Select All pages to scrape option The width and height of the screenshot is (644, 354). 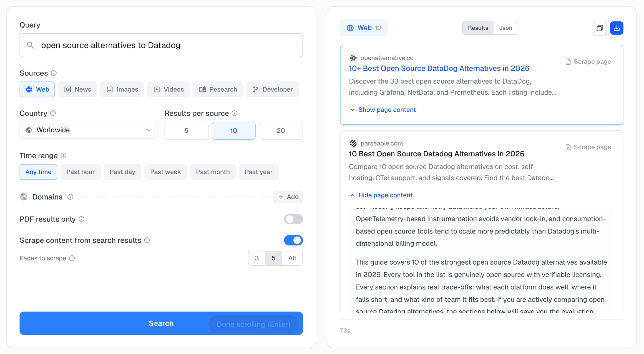click(x=292, y=258)
